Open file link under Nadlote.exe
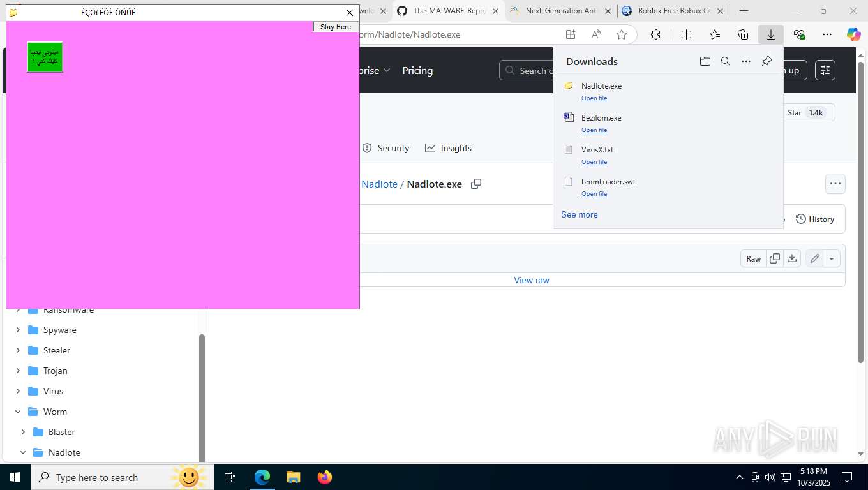This screenshot has height=490, width=868. 594,98
